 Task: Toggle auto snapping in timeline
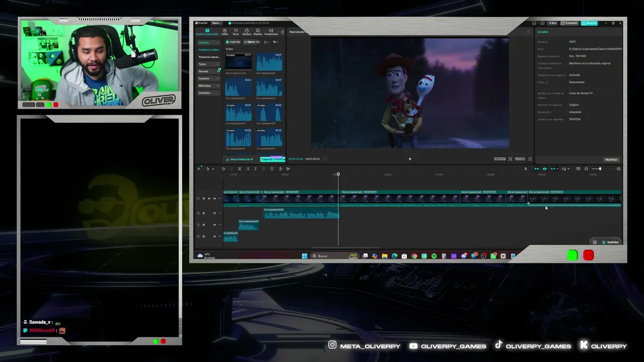tap(544, 169)
